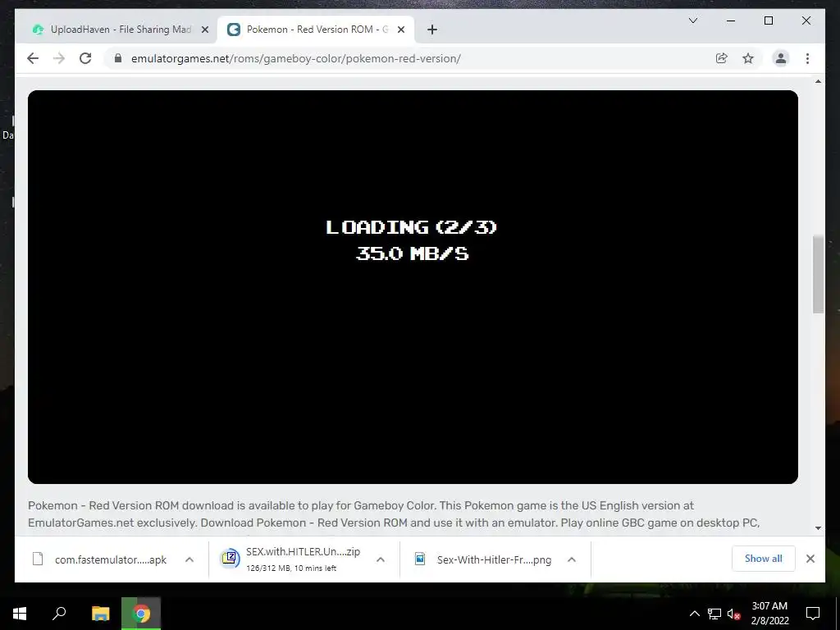Click the scrollbar down arrow
The width and height of the screenshot is (840, 630).
point(818,527)
